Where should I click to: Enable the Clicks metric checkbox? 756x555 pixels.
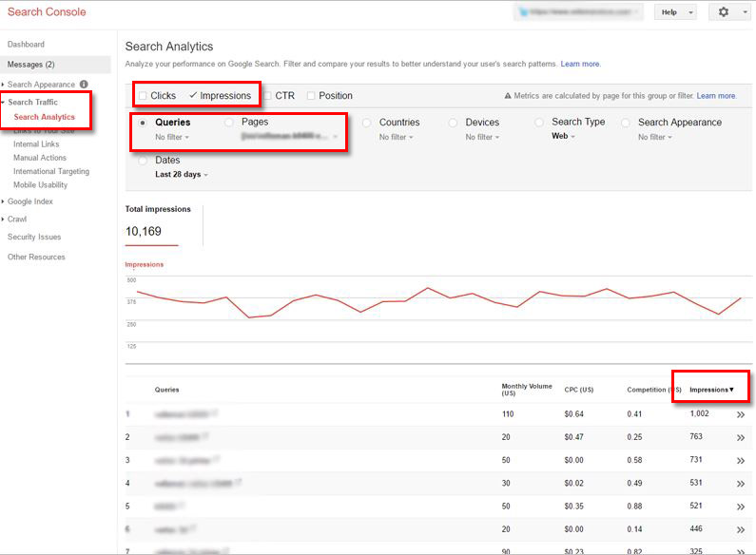click(x=143, y=96)
